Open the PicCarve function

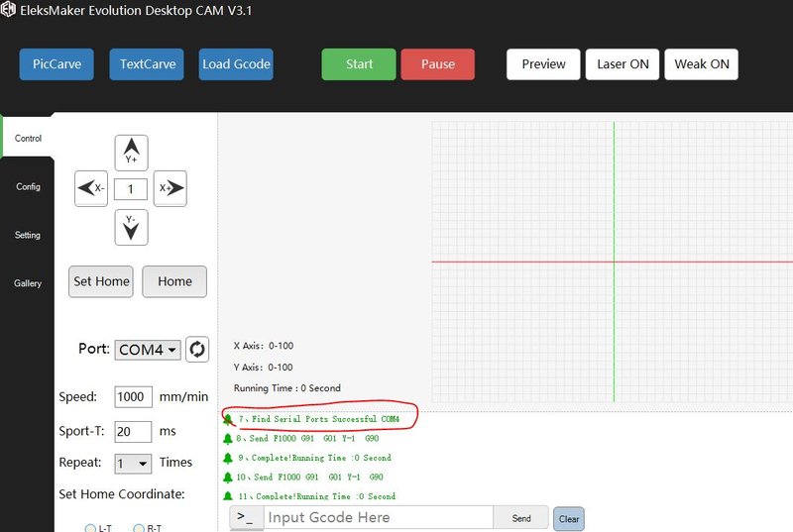(x=57, y=64)
